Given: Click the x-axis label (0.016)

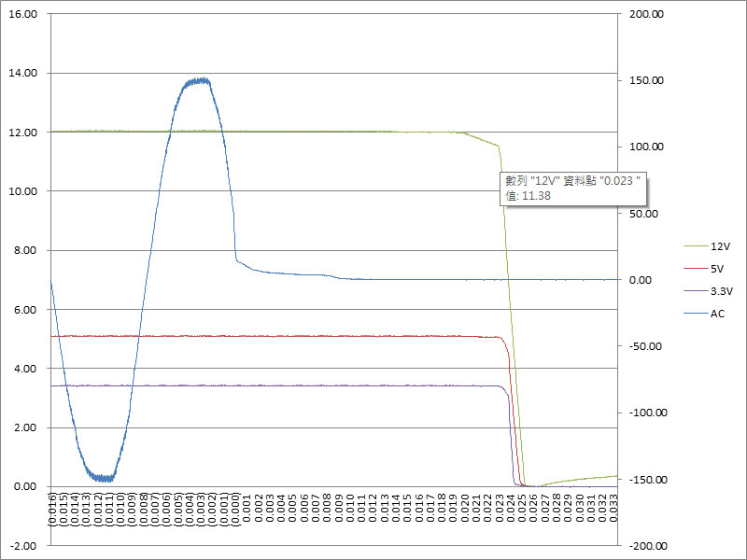Looking at the screenshot, I should point(51,510).
